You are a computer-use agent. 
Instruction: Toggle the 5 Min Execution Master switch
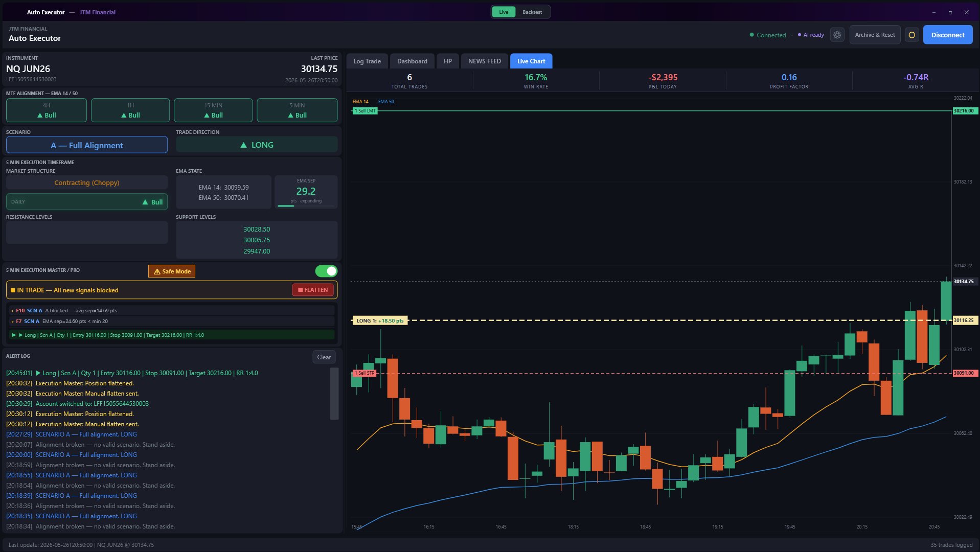pyautogui.click(x=326, y=271)
